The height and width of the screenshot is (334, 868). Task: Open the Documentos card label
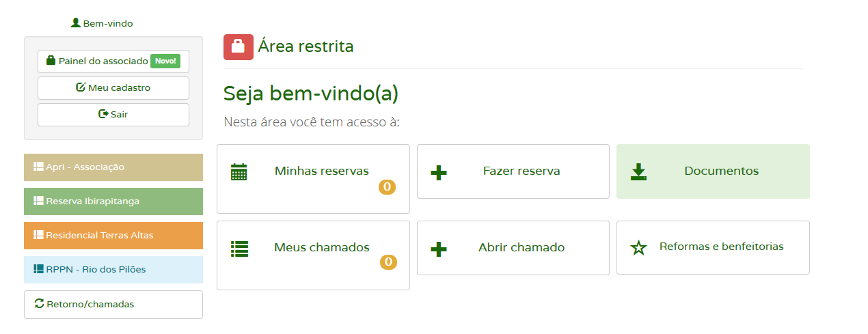click(721, 171)
